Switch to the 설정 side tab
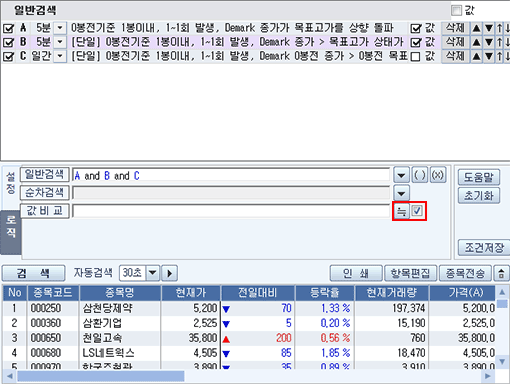The height and width of the screenshot is (384, 510). [x=11, y=183]
